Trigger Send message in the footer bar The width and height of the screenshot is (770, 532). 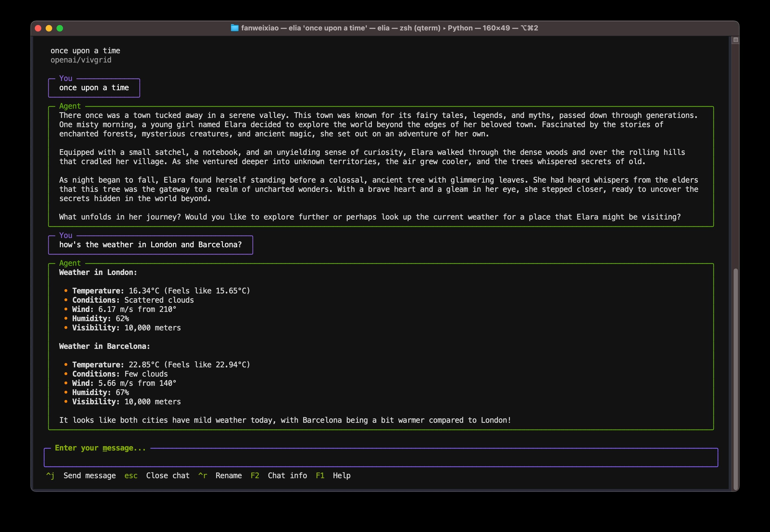[89, 476]
